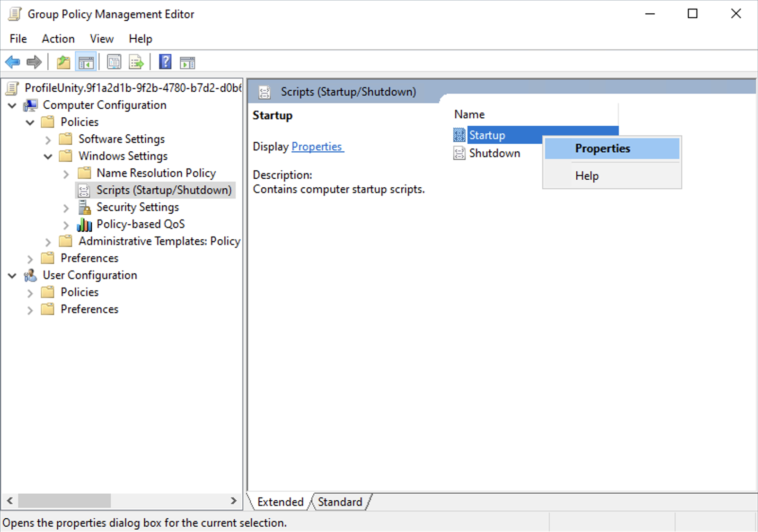Choose Properties in the context menu

point(602,148)
